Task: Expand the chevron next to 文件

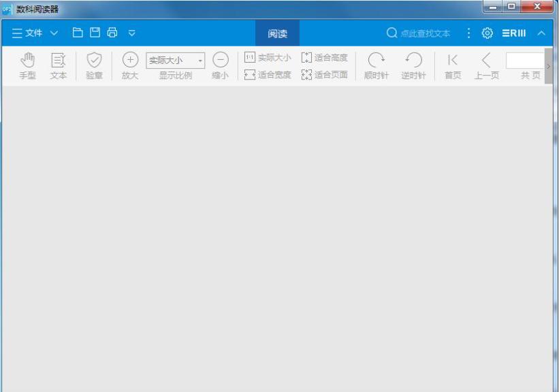Action: 54,33
